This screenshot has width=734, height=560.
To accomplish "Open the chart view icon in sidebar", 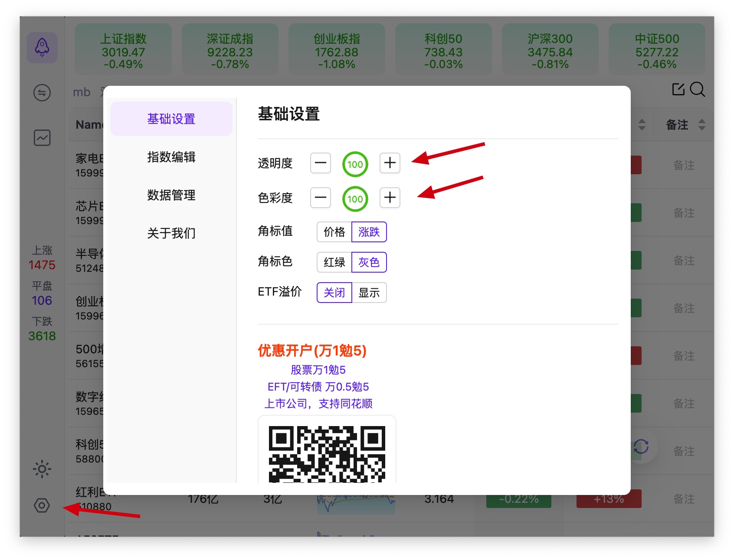I will pos(42,138).
